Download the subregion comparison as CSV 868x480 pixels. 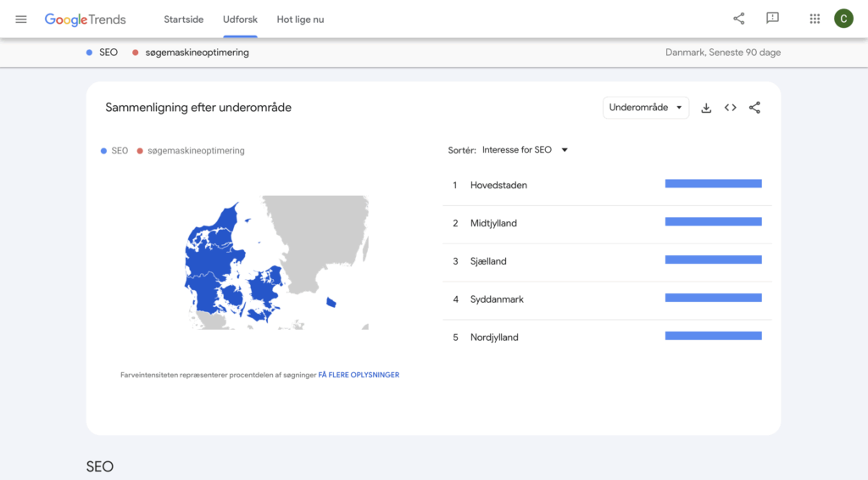(x=706, y=108)
